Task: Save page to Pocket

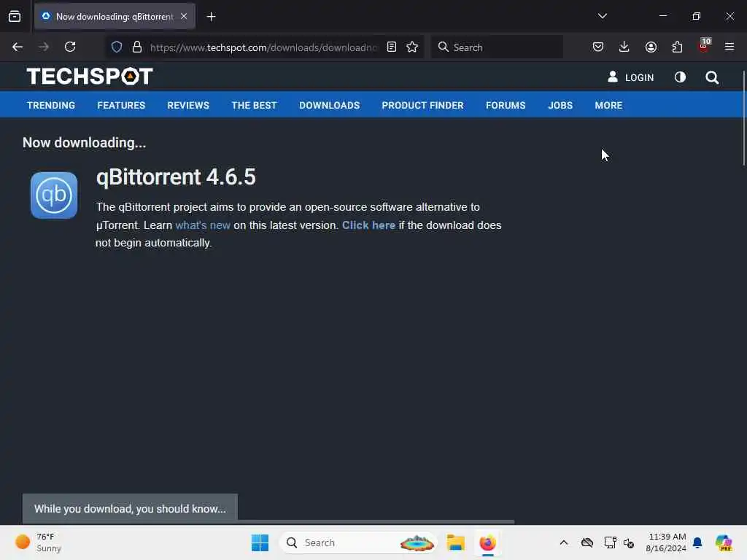Action: [x=598, y=47]
